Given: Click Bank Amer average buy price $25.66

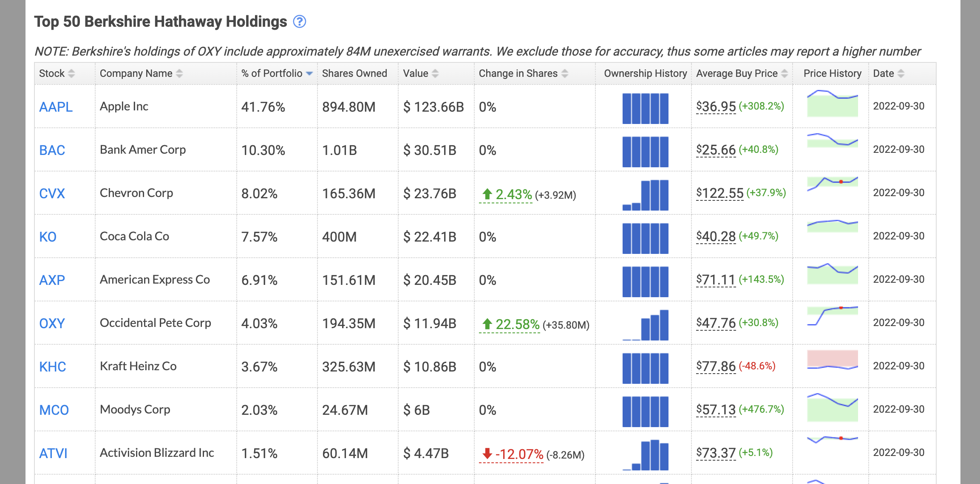Looking at the screenshot, I should (x=716, y=150).
